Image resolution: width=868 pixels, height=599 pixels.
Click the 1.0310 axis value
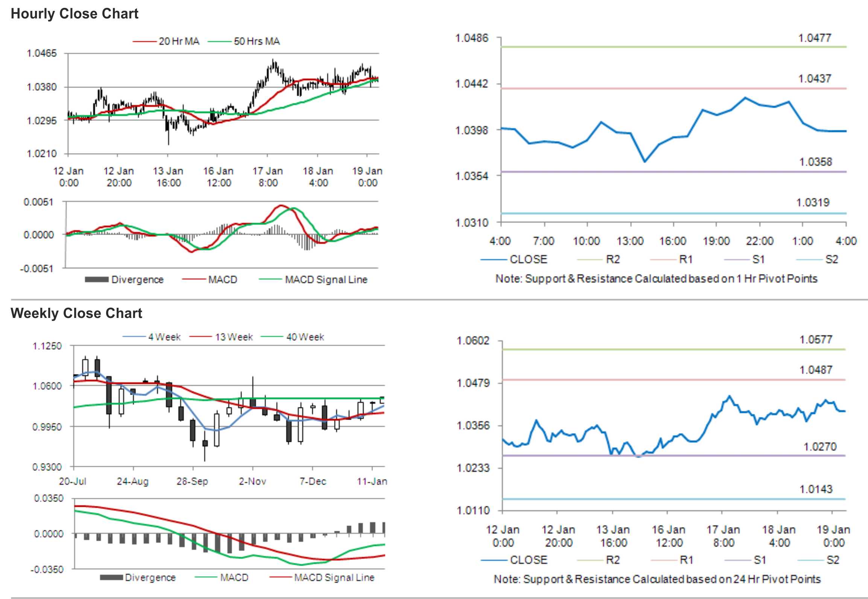(471, 223)
